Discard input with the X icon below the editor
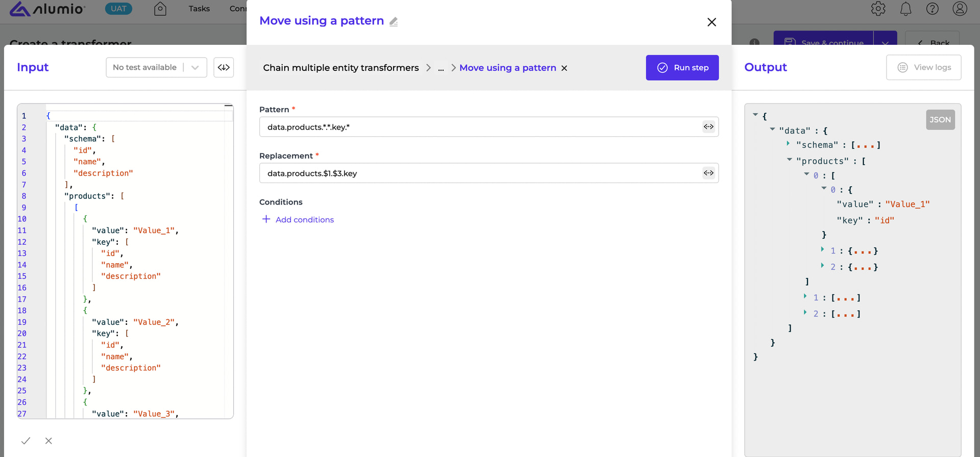Image resolution: width=980 pixels, height=457 pixels. (x=48, y=441)
